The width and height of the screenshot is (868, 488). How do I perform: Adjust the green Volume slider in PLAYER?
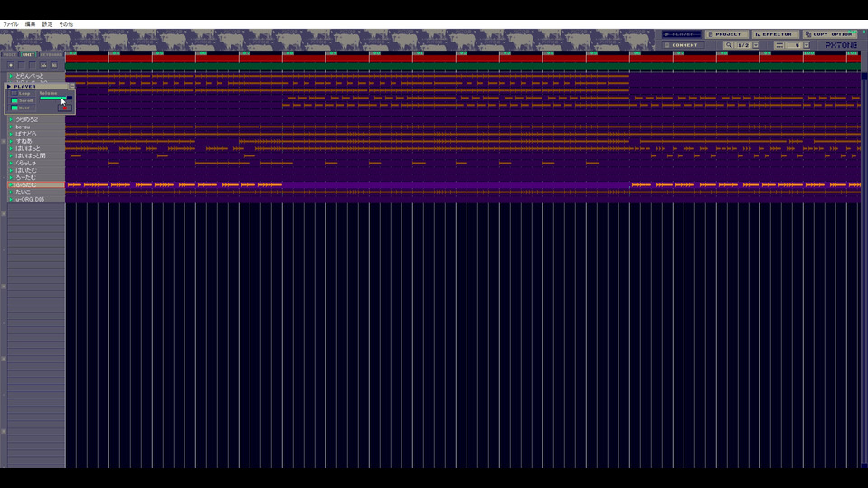pos(56,98)
